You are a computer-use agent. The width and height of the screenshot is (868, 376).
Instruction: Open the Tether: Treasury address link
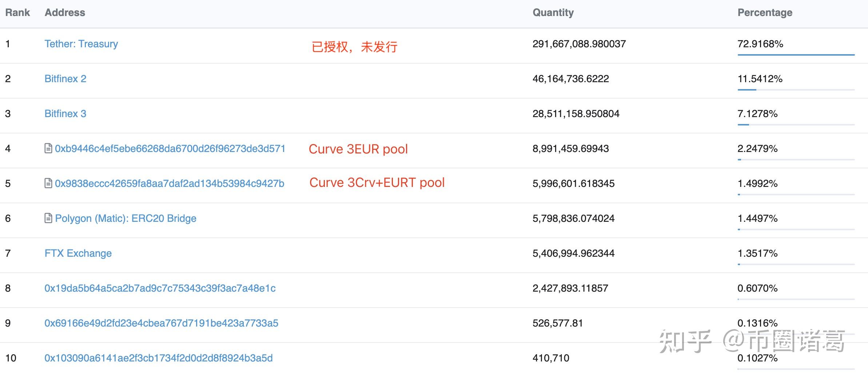[81, 44]
